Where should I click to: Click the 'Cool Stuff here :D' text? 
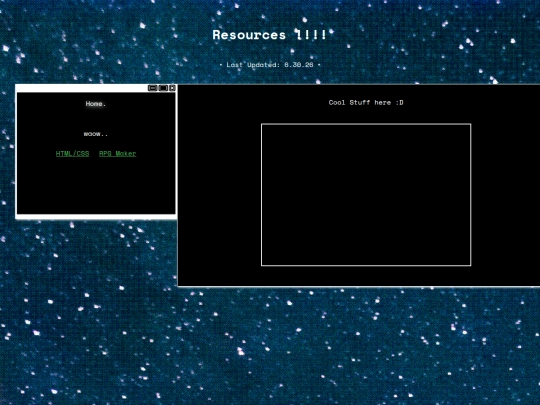tap(366, 103)
